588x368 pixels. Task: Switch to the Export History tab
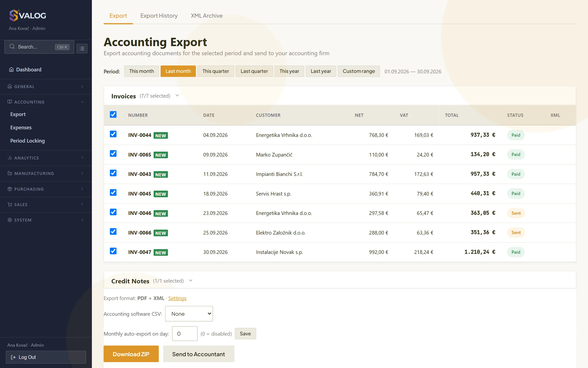[159, 16]
